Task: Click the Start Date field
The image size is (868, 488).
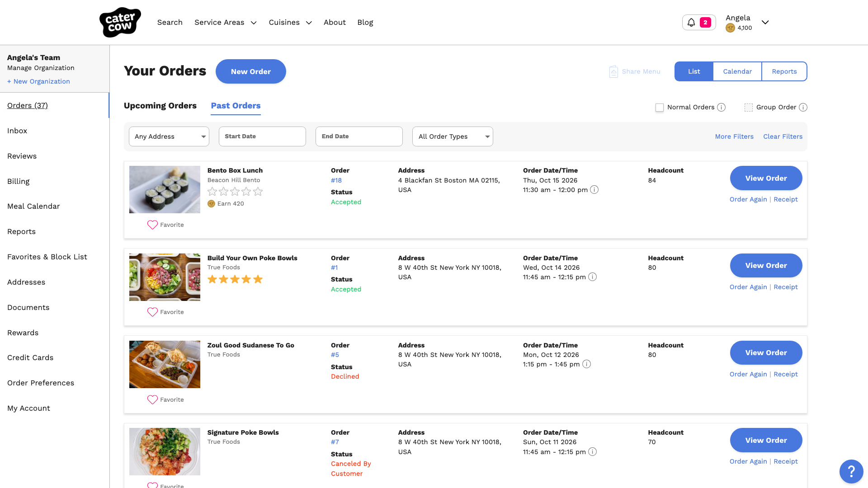Action: (x=262, y=136)
